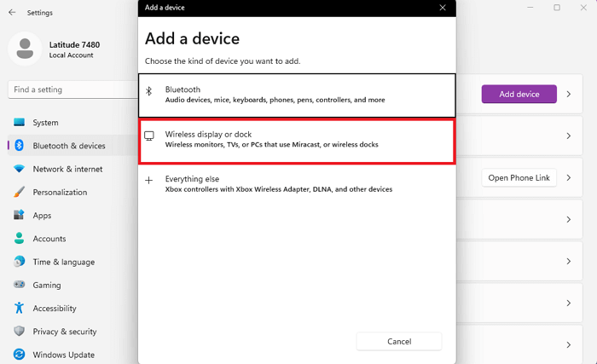Click the System icon in sidebar
Viewport: 597px width, 364px height.
pyautogui.click(x=19, y=122)
